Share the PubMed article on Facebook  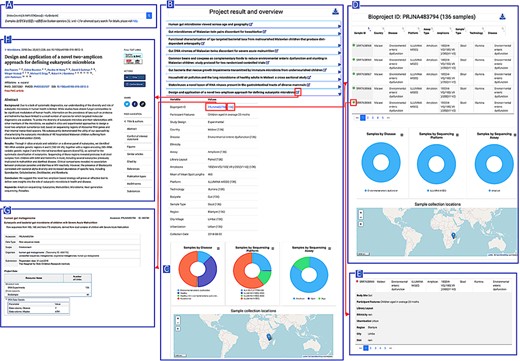coord(135,104)
